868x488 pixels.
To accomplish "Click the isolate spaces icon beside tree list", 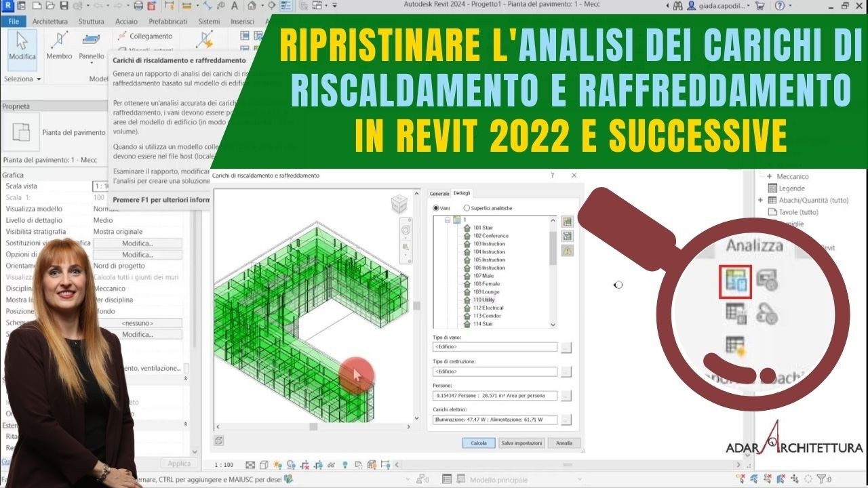I will (568, 236).
